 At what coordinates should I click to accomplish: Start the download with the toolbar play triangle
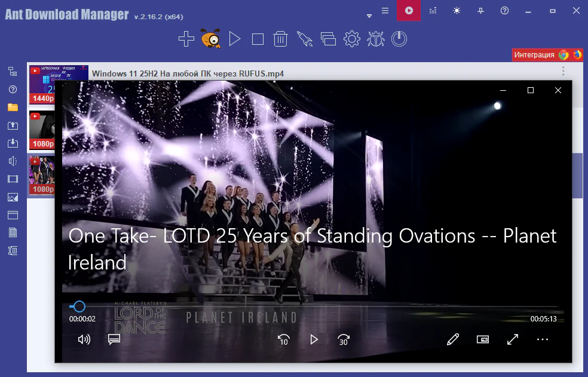tap(235, 39)
